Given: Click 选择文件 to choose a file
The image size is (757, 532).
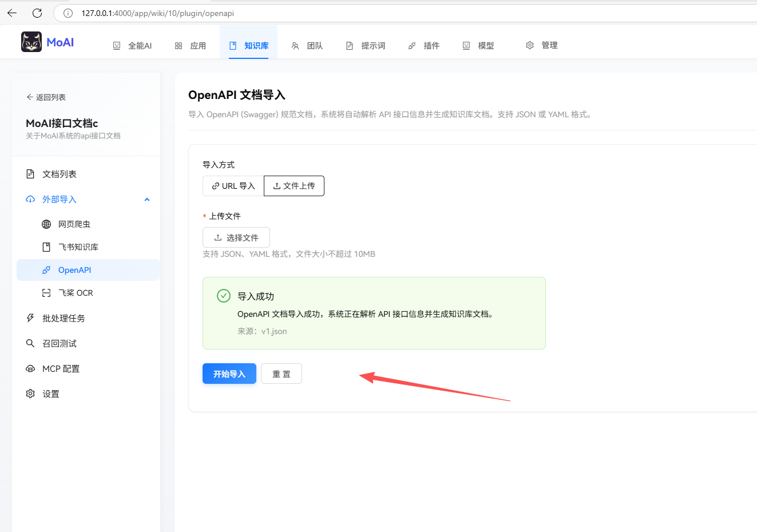Looking at the screenshot, I should click(236, 237).
